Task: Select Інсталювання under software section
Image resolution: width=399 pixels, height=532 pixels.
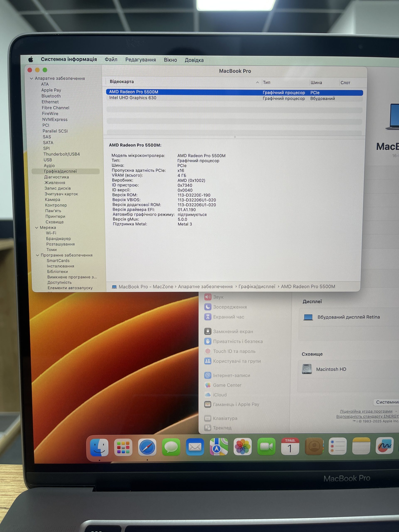Action: pos(60,266)
